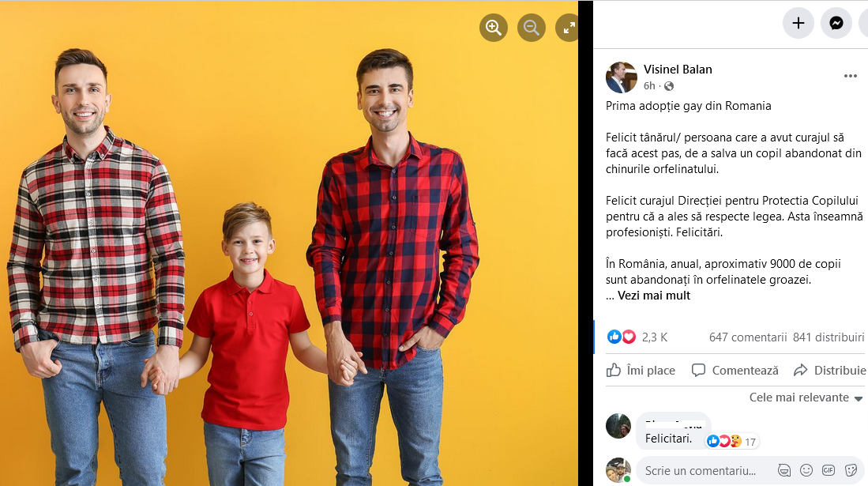Click the Comentează button
Screen dimensions: 868x486
[x=735, y=370]
